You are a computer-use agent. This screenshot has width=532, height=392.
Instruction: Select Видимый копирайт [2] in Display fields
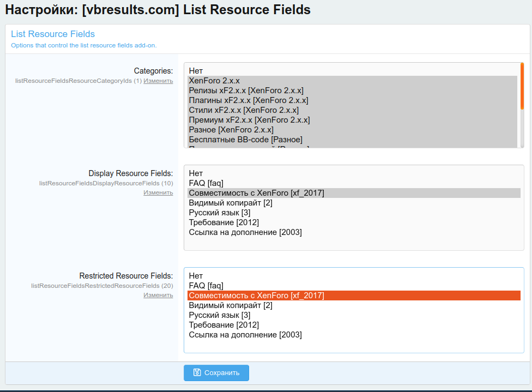point(231,203)
